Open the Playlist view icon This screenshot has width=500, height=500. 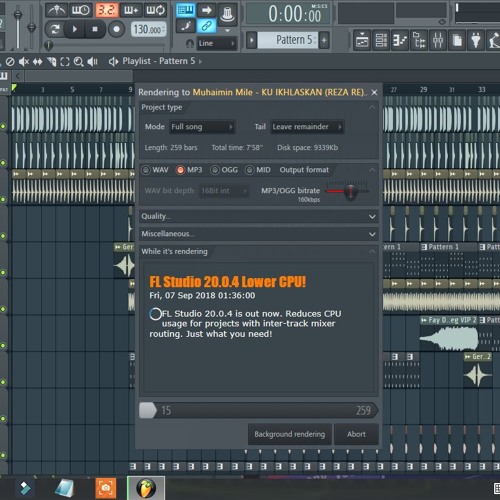(362, 41)
